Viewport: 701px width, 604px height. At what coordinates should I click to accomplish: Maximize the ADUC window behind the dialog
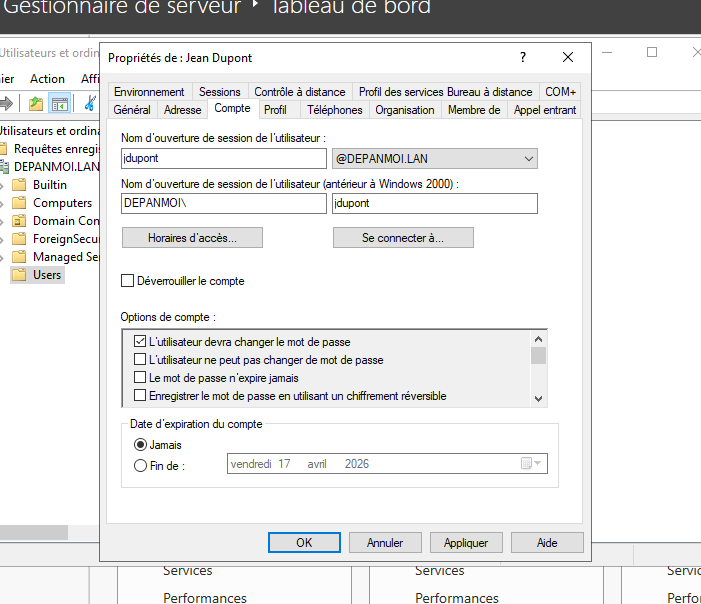click(652, 52)
